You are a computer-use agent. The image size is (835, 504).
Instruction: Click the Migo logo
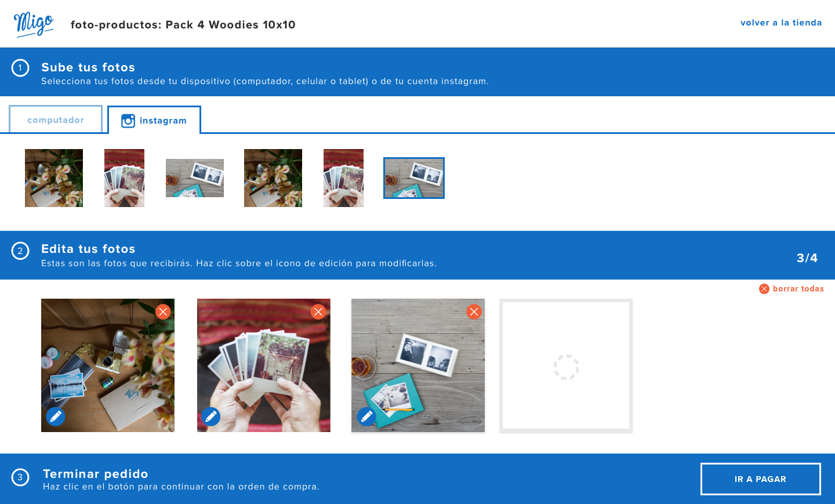pyautogui.click(x=34, y=24)
